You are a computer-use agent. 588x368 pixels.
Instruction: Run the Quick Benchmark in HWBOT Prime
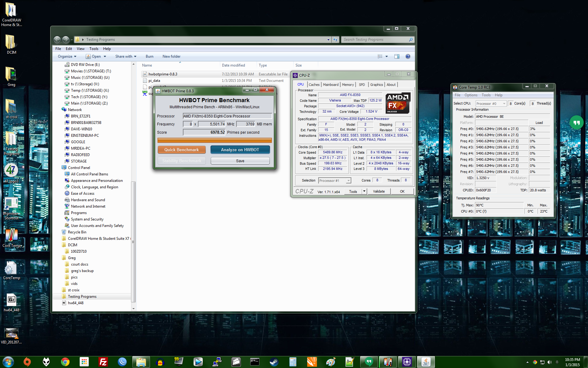(182, 150)
